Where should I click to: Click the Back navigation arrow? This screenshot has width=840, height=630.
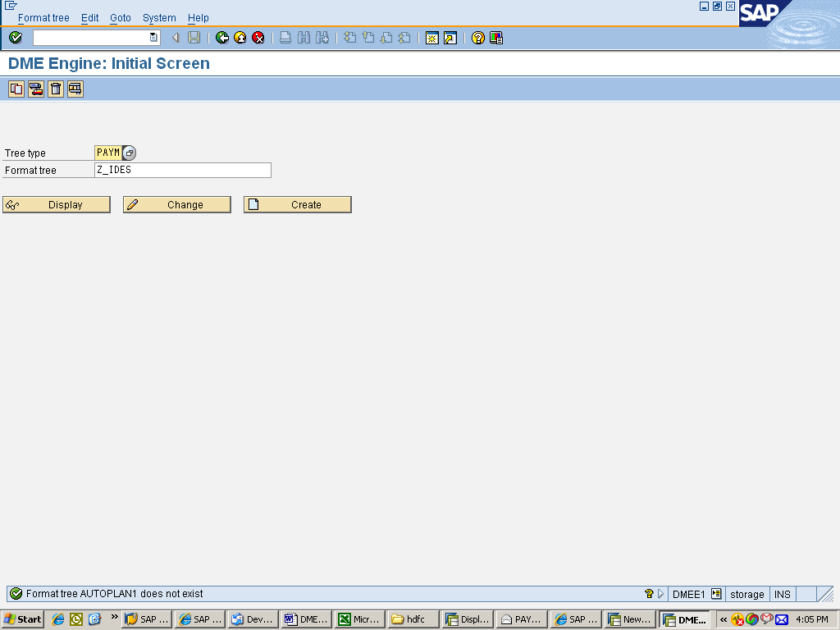click(221, 37)
